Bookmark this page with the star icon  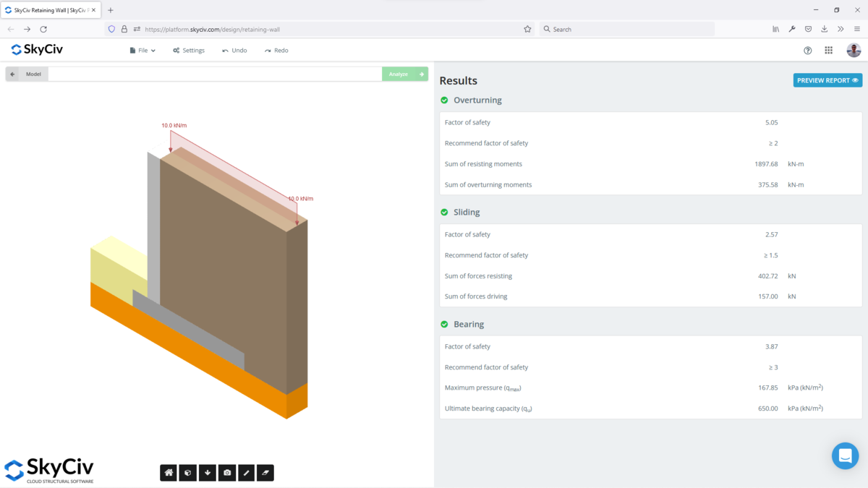click(527, 29)
